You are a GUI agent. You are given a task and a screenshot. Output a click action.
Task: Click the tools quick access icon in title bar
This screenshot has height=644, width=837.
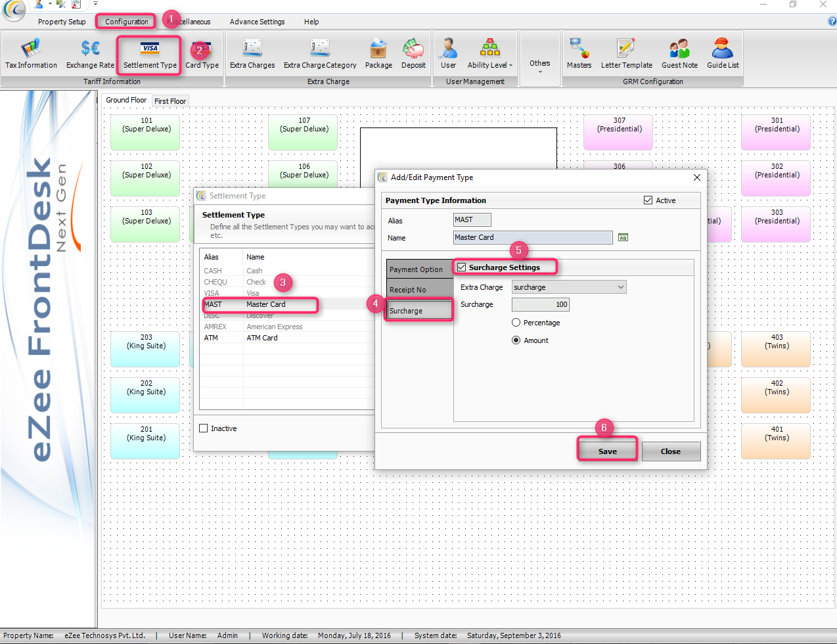(60, 4)
